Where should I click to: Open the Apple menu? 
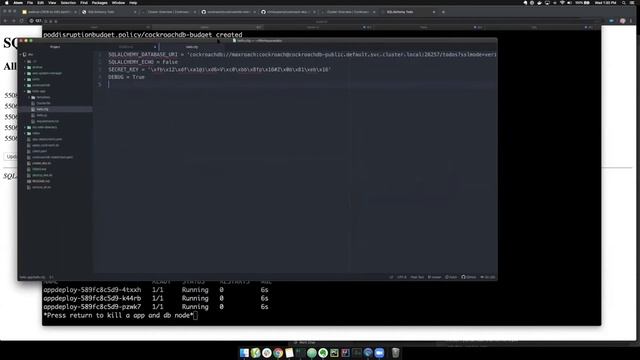click(6, 2)
